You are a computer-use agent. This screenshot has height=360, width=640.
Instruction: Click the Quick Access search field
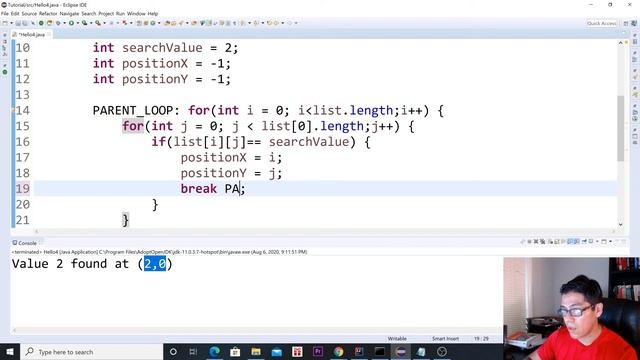tap(602, 23)
